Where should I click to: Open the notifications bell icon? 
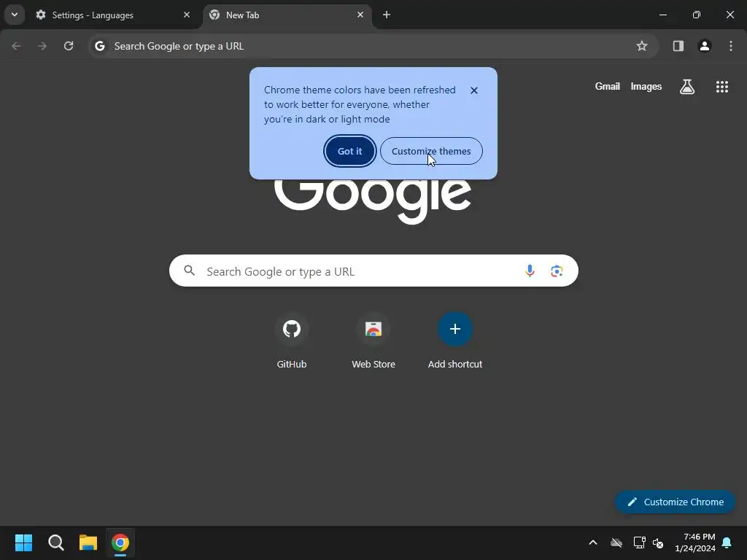coord(727,542)
